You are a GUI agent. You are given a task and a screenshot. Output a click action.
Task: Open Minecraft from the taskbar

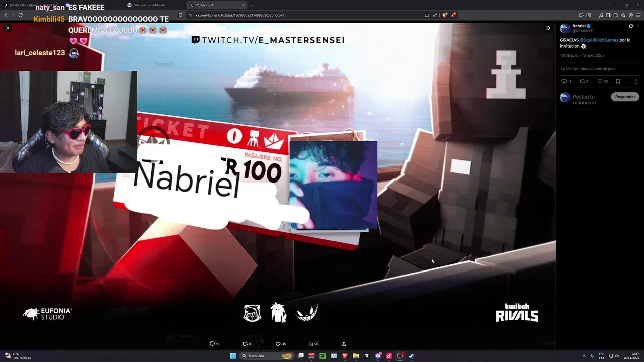coord(323,356)
